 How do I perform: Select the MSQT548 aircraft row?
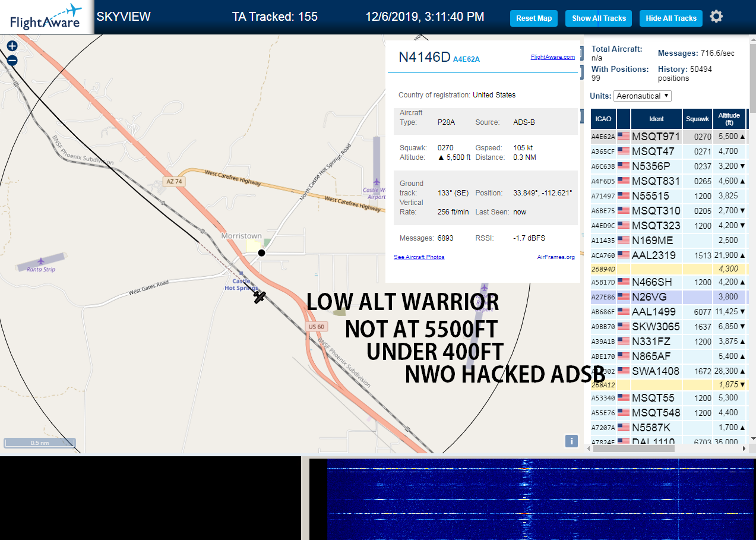(669, 413)
